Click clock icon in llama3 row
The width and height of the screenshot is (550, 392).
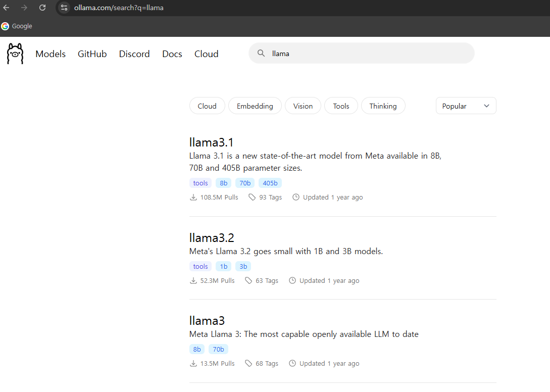coord(292,363)
